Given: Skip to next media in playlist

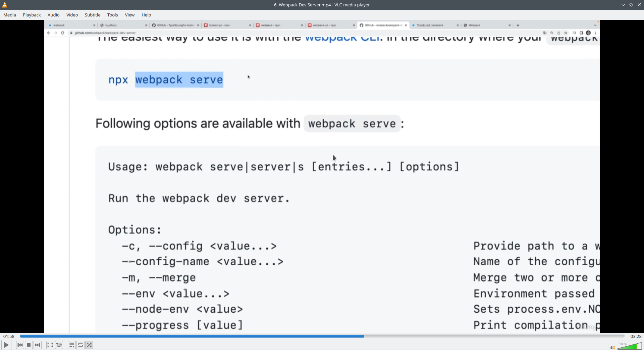Looking at the screenshot, I should coord(38,345).
